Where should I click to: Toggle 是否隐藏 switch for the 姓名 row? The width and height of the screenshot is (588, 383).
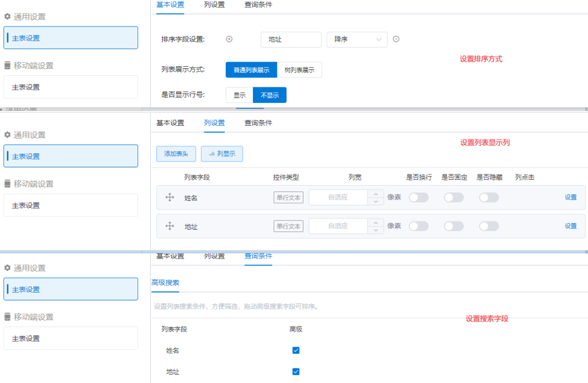(489, 197)
